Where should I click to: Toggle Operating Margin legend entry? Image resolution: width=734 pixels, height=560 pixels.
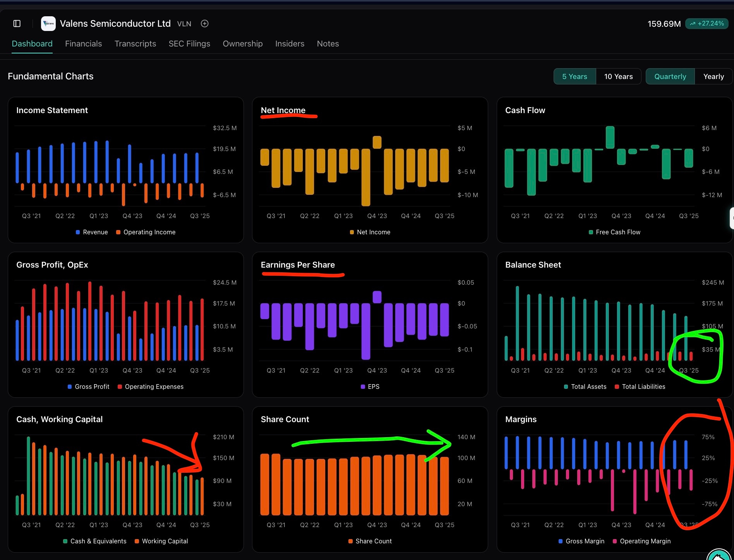[642, 541]
